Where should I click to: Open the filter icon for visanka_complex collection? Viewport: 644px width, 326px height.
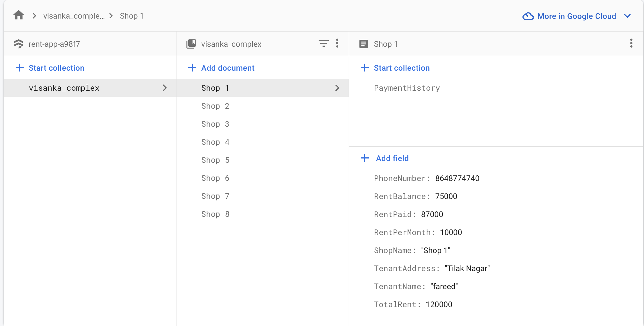[323, 43]
